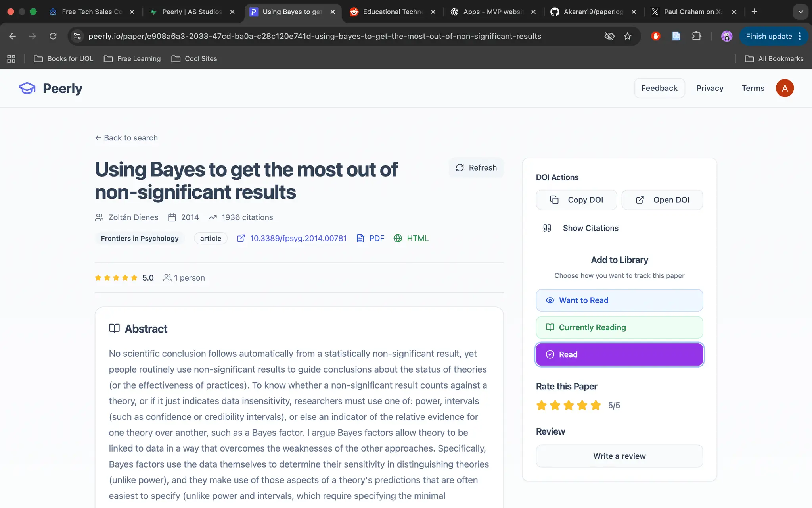Click the 5.0 average rating value
This screenshot has width=812, height=508.
pyautogui.click(x=148, y=278)
